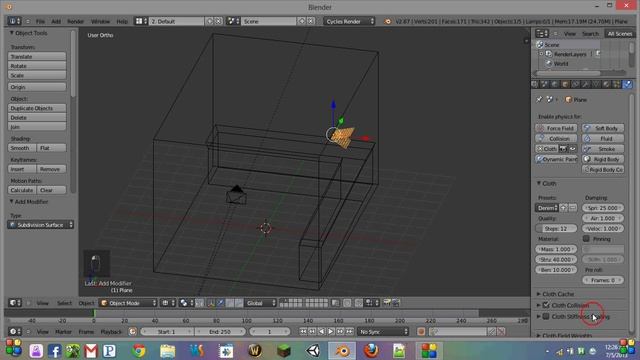This screenshot has width=640, height=360.
Task: Click the Duplicate Objects button
Action: [37, 108]
